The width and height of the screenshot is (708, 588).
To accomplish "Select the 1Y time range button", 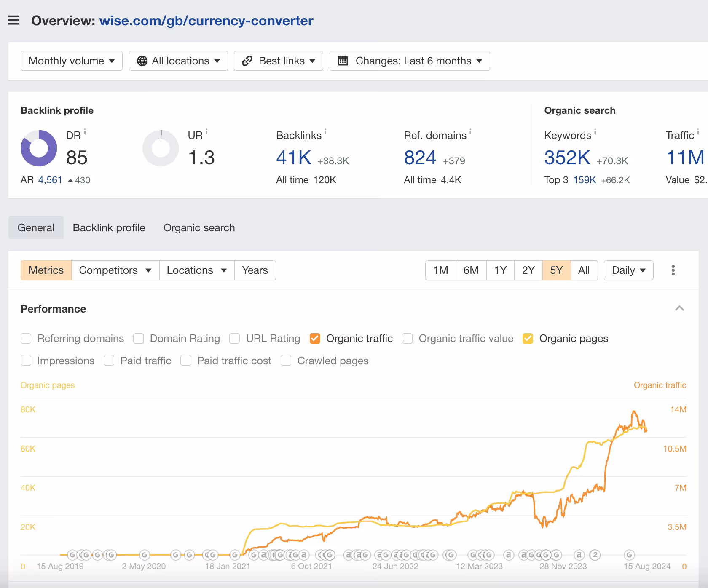I will coord(500,270).
